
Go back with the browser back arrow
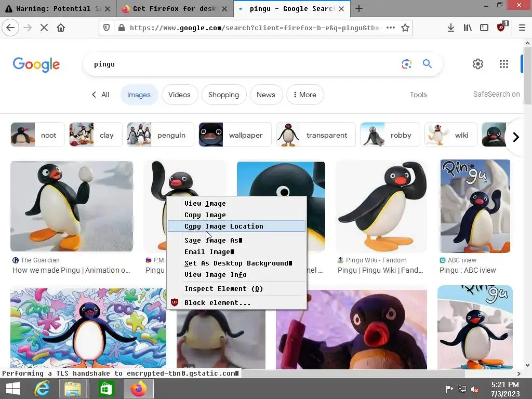(10, 28)
